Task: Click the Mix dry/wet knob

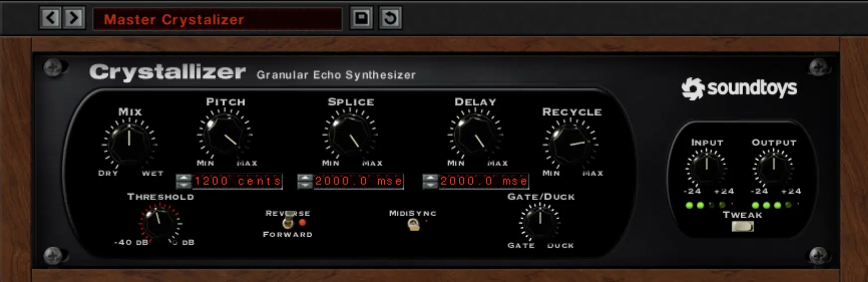Action: [129, 143]
